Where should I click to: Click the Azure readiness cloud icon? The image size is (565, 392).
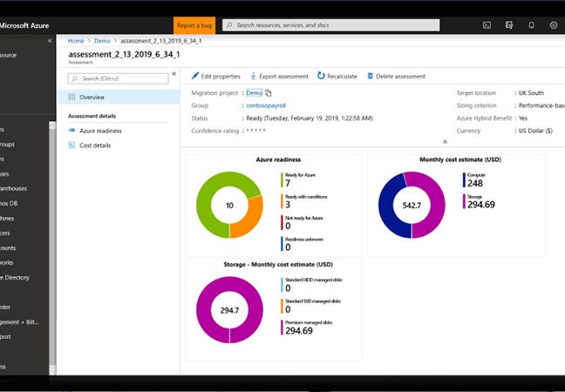pos(71,131)
